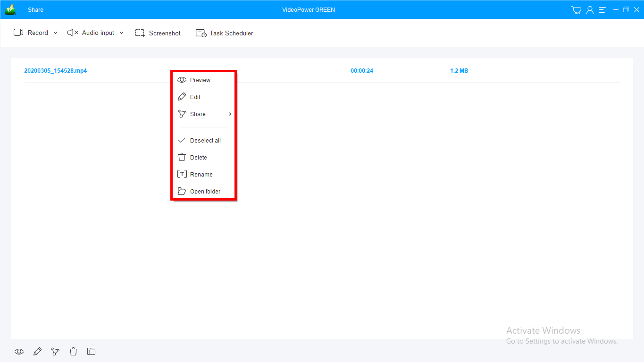Expand the Audio input dropdown arrow
Image resolution: width=644 pixels, height=362 pixels.
[121, 33]
